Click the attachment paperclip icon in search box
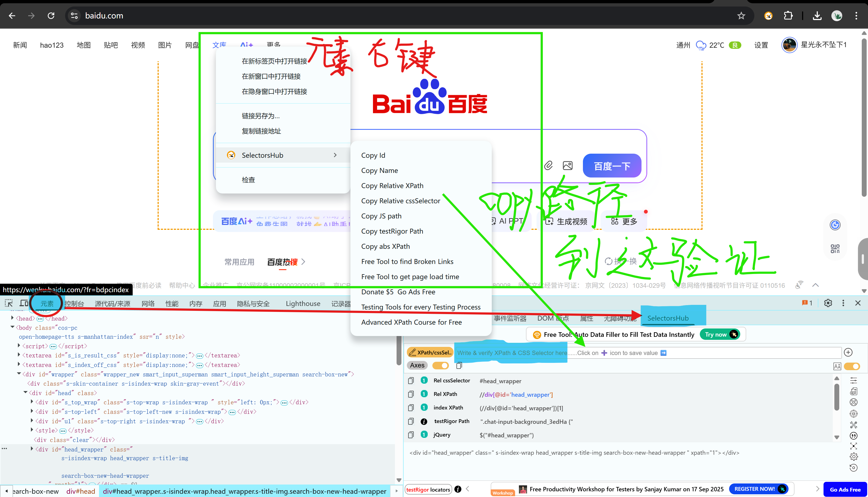Screen dimensions: 868x497 pyautogui.click(x=548, y=166)
